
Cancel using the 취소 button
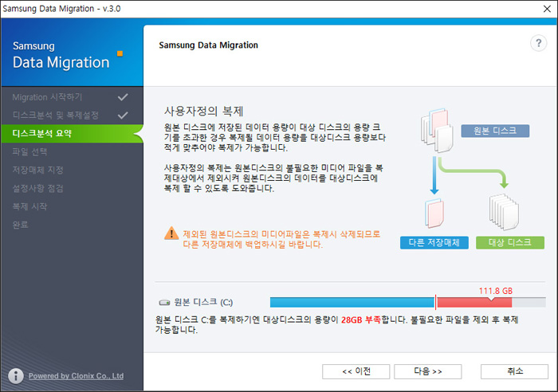point(515,371)
